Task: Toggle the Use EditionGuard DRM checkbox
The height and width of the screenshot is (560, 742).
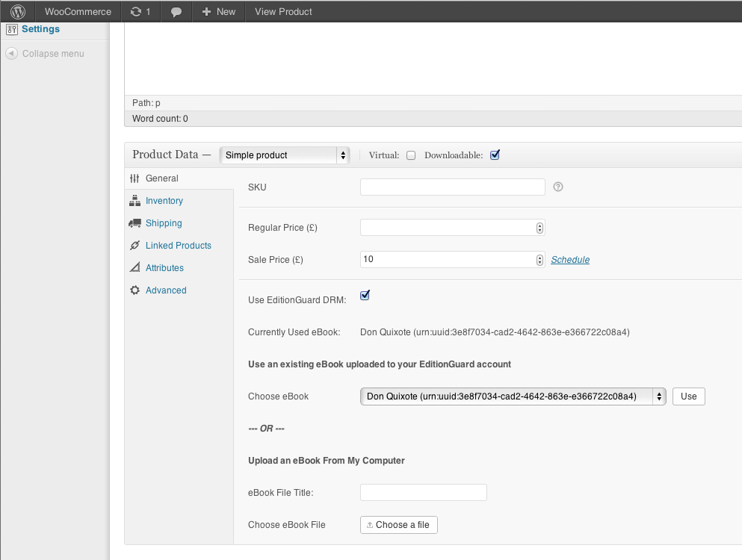Action: tap(365, 296)
